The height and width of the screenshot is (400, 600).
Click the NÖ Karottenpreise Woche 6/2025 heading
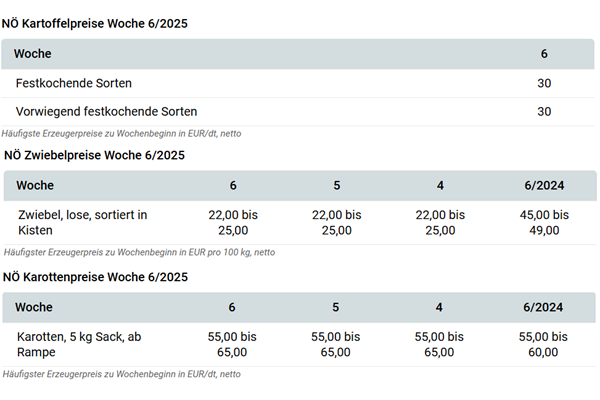click(95, 277)
